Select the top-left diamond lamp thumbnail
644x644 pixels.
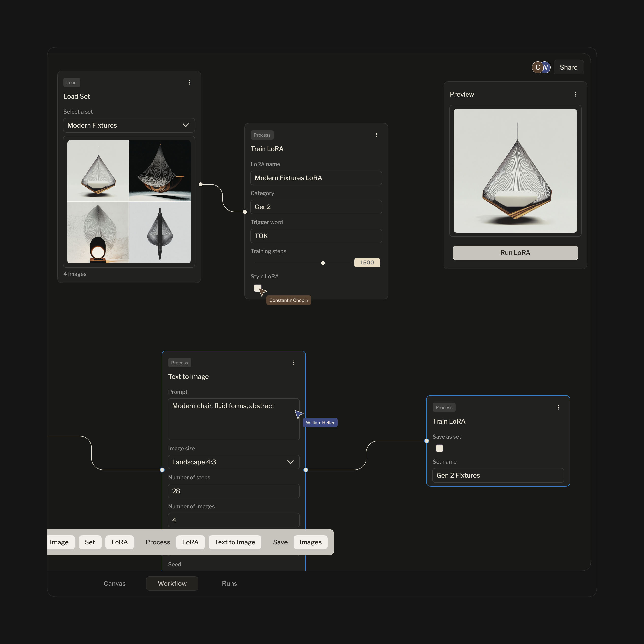point(98,171)
